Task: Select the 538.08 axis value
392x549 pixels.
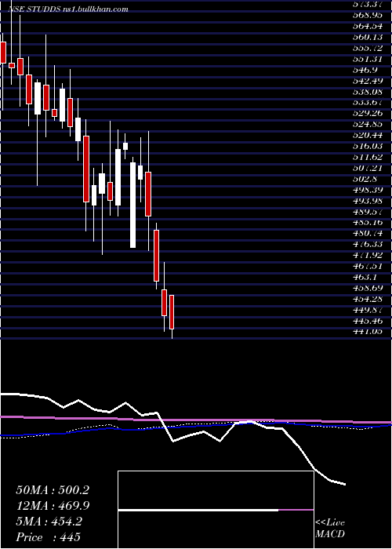Action: [x=369, y=92]
